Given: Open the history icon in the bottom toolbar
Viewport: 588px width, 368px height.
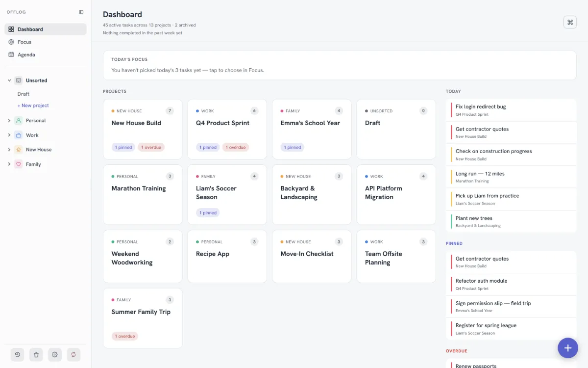Looking at the screenshot, I should pyautogui.click(x=18, y=355).
